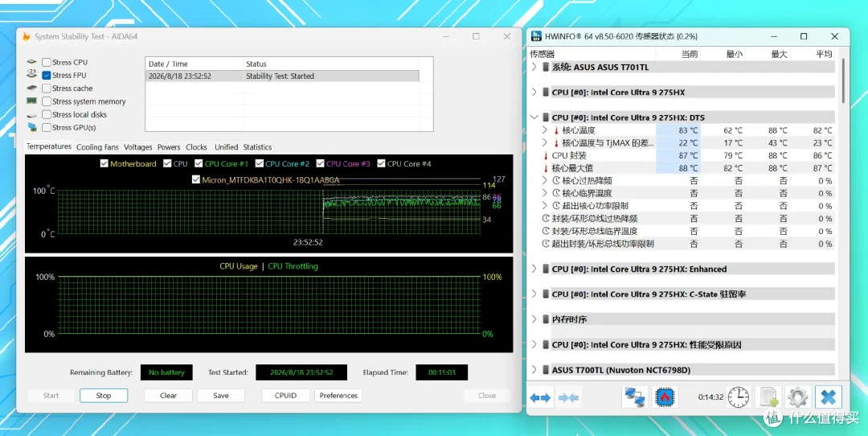868x436 pixels.
Task: Open HWiNFO sensor settings gear icon
Action: pos(798,397)
